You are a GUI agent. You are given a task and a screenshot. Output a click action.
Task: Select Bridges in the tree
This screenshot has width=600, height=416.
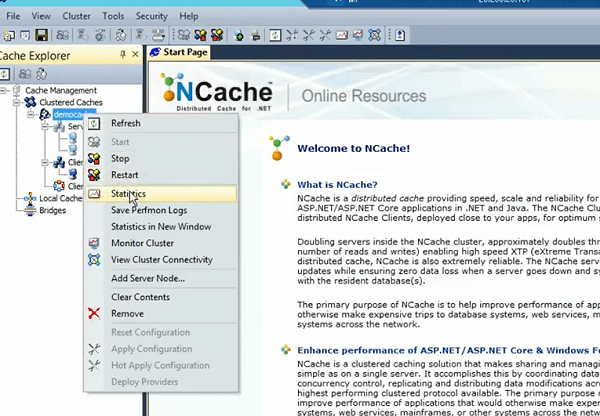pos(52,210)
